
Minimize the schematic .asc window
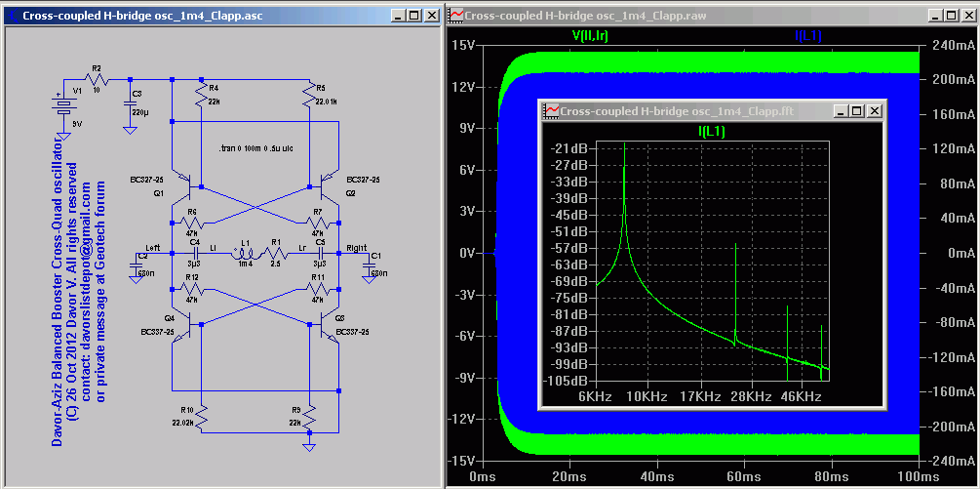point(398,16)
